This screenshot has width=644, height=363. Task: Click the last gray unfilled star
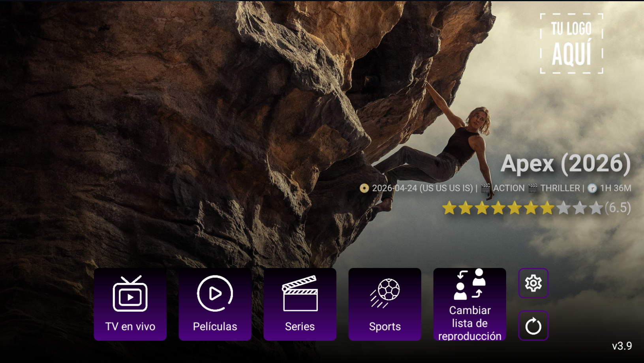pyautogui.click(x=595, y=207)
